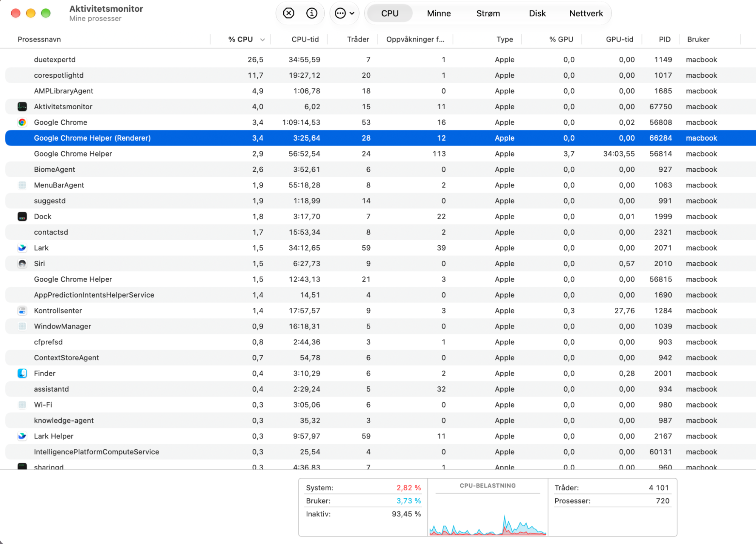
Task: Switch to the CPU tab
Action: (x=390, y=13)
